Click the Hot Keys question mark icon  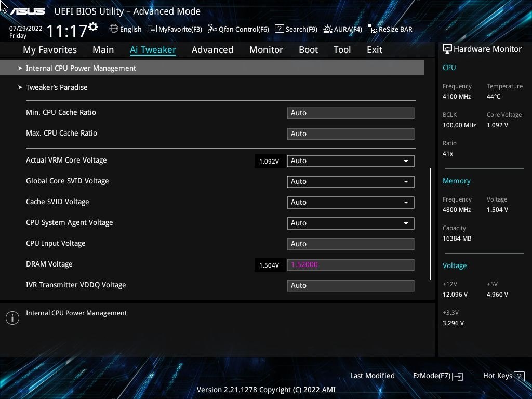519,376
